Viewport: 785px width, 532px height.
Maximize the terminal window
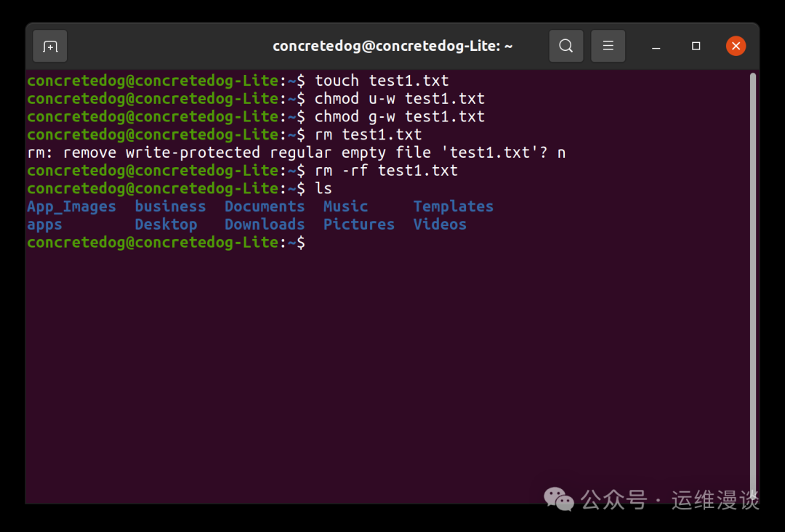(696, 46)
